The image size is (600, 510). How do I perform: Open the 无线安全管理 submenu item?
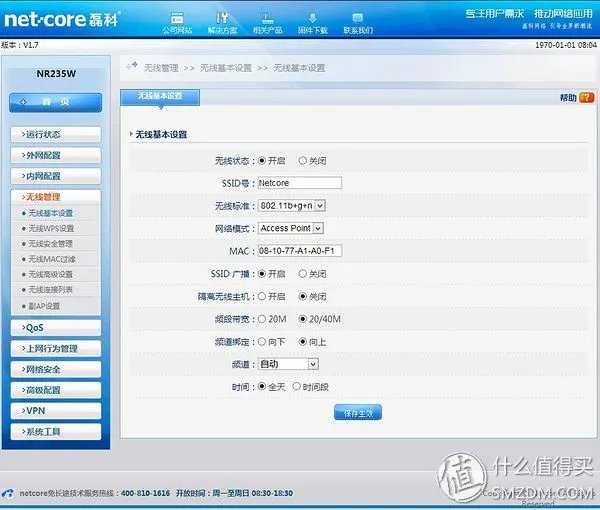tap(51, 244)
